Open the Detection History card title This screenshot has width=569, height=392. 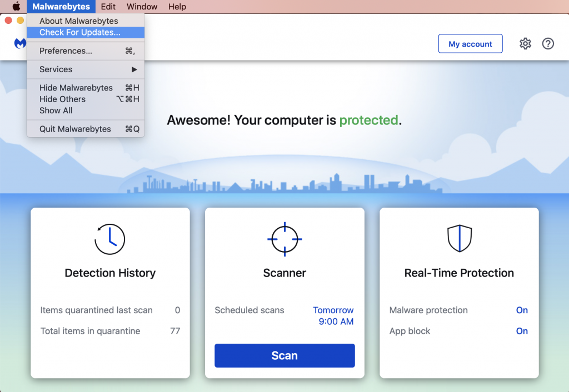110,273
